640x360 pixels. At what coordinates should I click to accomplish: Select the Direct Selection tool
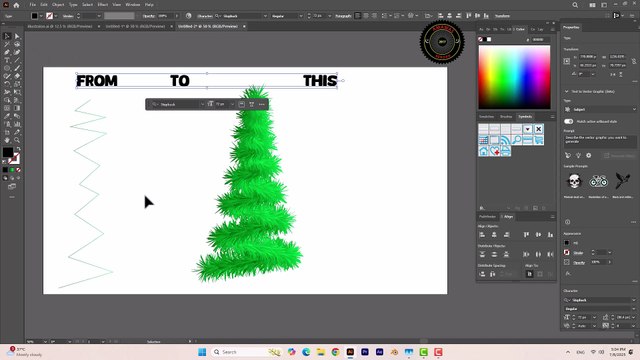[17, 36]
